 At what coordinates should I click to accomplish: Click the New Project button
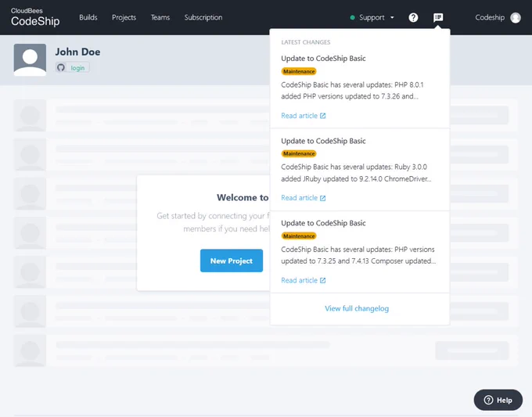(232, 261)
